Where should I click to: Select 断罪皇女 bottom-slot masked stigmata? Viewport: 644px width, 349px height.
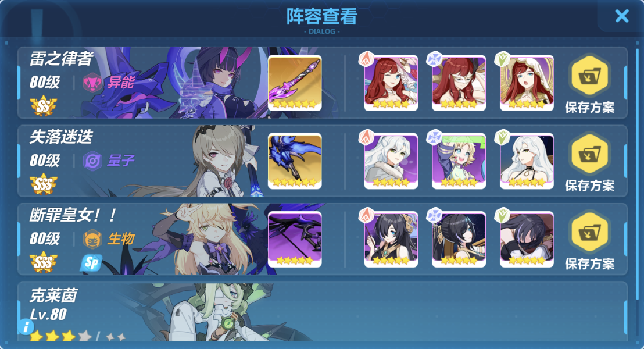pos(527,239)
